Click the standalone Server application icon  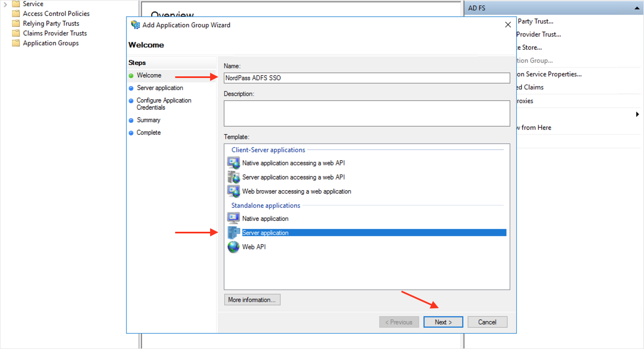(234, 232)
